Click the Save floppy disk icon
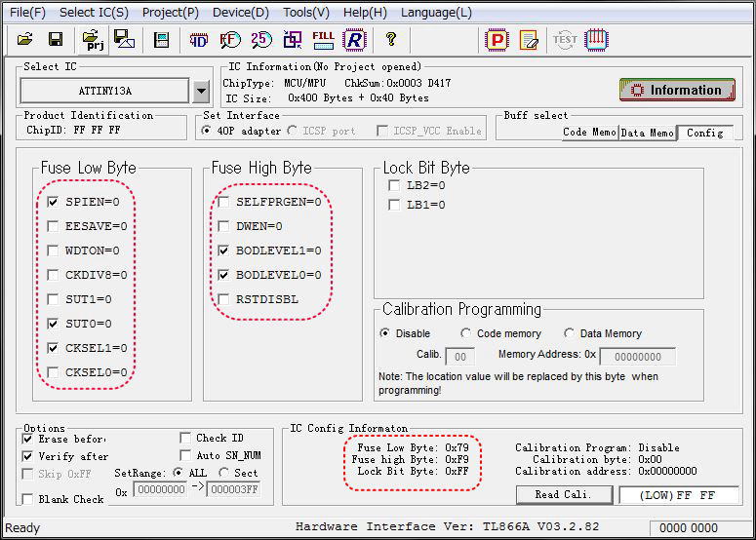The width and height of the screenshot is (756, 540). pos(56,40)
